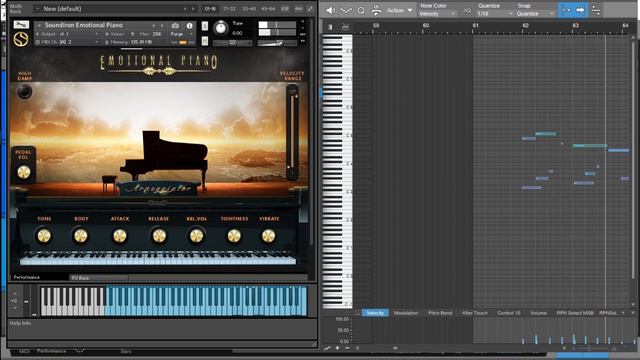Open the Quantize 1/16 value dropdown

pos(495,14)
